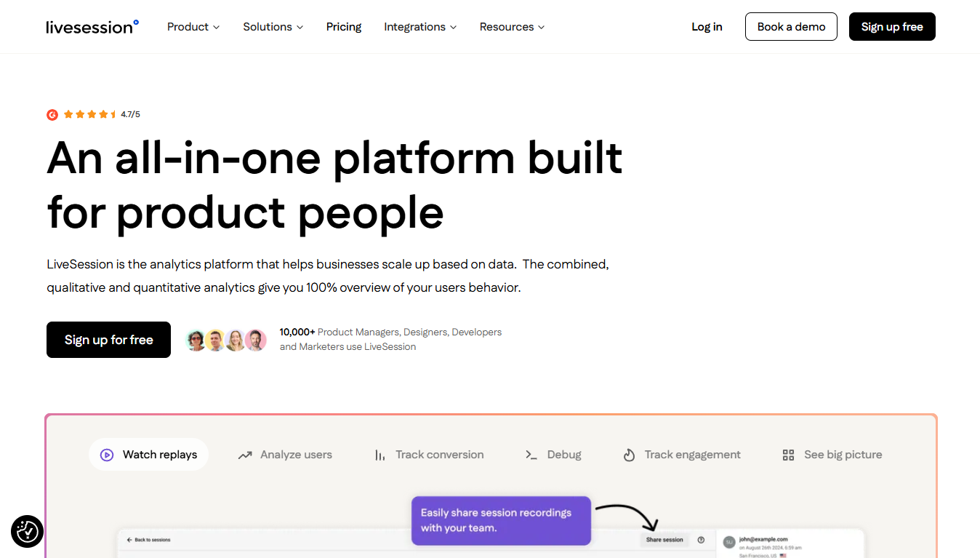Click the Track engagement flame icon

point(630,455)
